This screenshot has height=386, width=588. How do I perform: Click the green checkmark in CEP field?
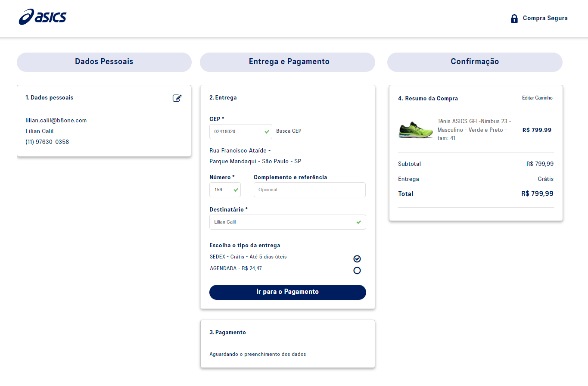[x=267, y=131]
